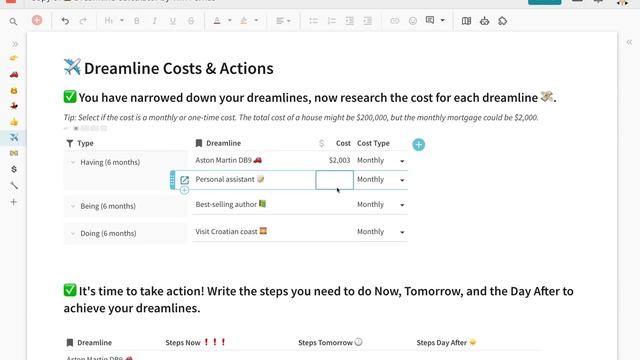640x360 pixels.
Task: Add a comment with comment icon
Action: point(430,20)
